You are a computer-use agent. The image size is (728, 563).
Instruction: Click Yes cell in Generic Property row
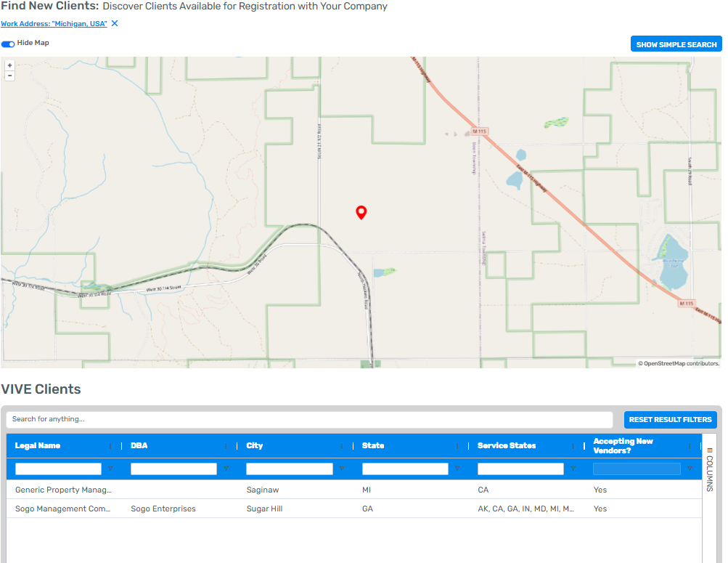coord(600,490)
